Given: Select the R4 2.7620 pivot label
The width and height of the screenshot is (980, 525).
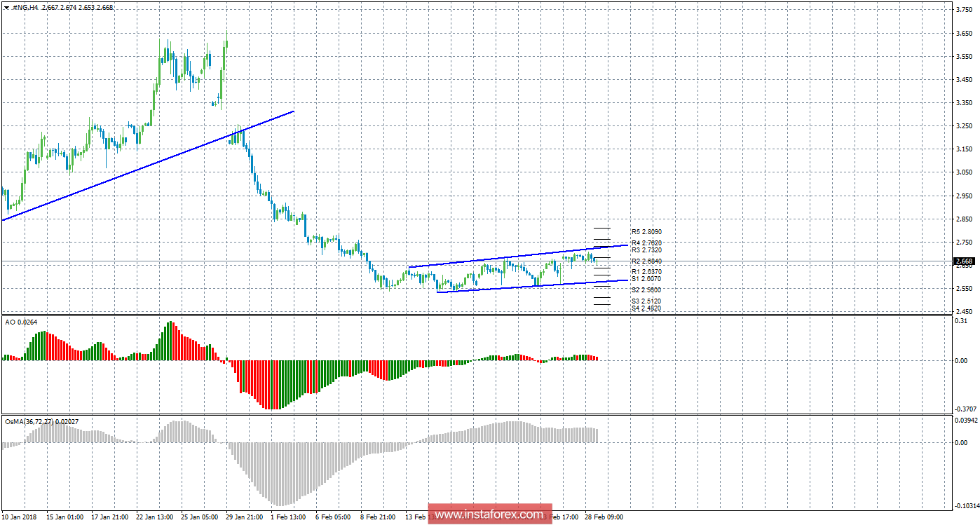Looking at the screenshot, I should click(646, 243).
